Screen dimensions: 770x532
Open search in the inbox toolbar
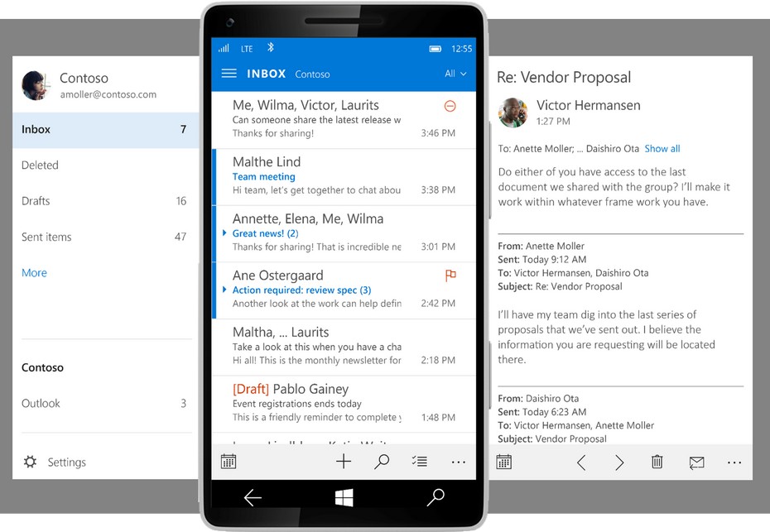(x=382, y=463)
